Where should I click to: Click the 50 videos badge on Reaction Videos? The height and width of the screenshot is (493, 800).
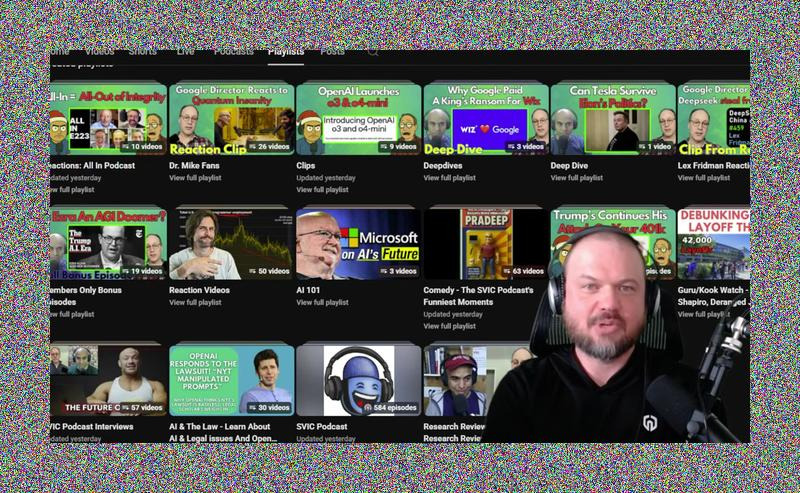[x=269, y=271]
